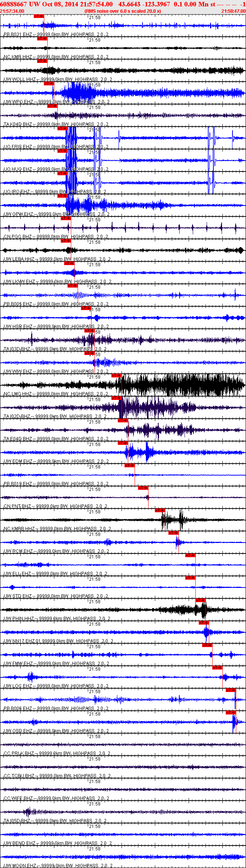Select the PB B031 EHZ station label
Viewport: 246px width, 868px height.
tap(56, 34)
